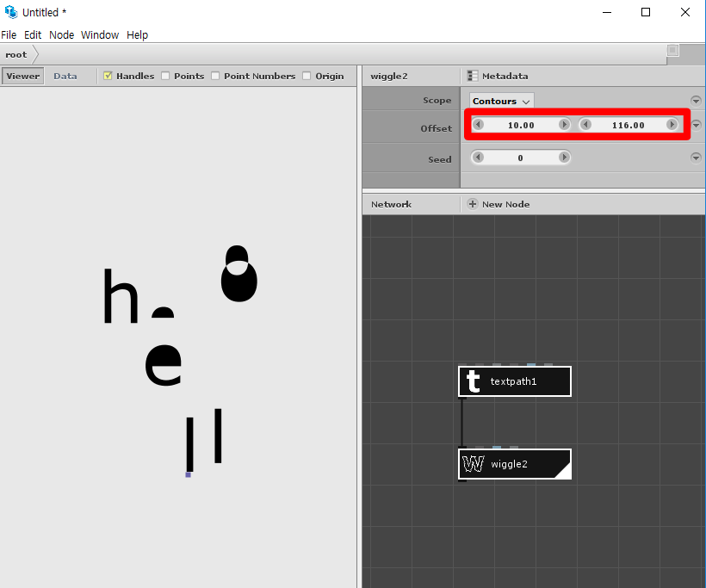Image resolution: width=706 pixels, height=588 pixels.
Task: Enable the Point Numbers checkbox
Action: point(215,76)
